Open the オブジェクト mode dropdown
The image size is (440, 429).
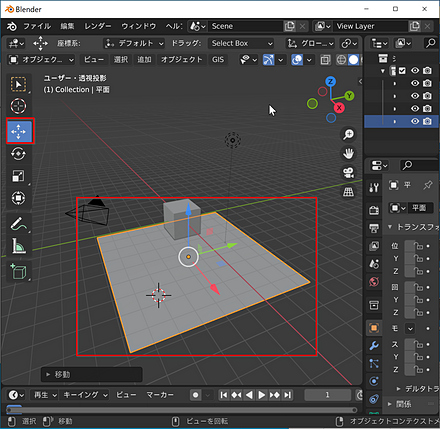coord(41,60)
